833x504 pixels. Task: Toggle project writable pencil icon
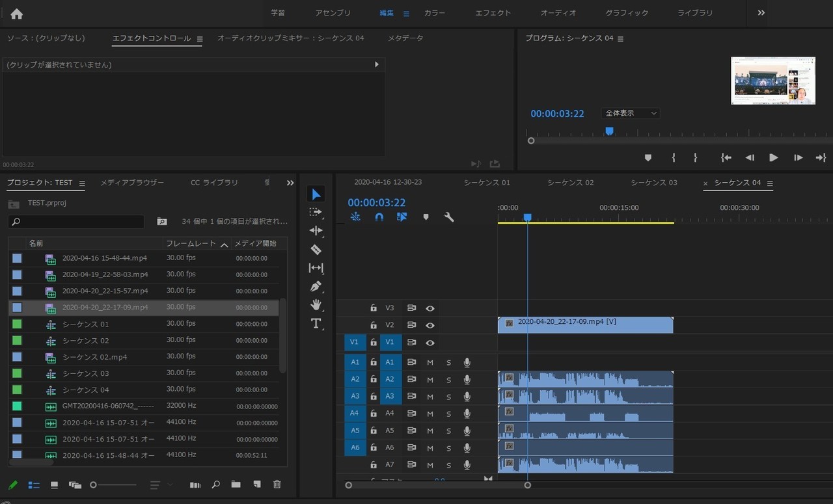pos(13,485)
